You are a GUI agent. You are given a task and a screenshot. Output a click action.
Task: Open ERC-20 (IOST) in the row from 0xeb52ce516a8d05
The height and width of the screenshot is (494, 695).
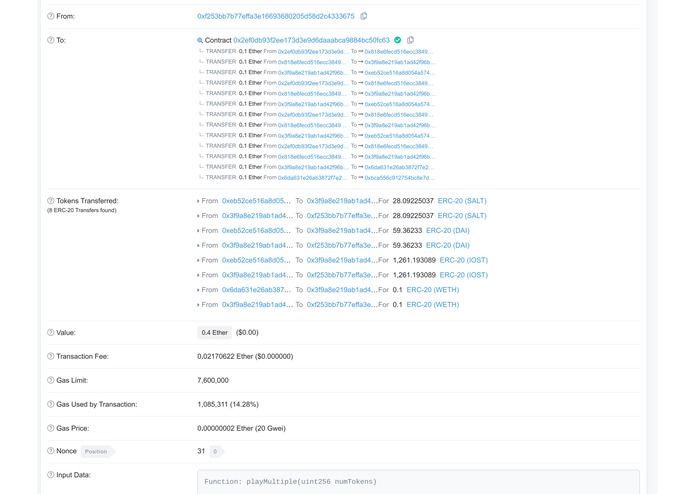tap(464, 260)
